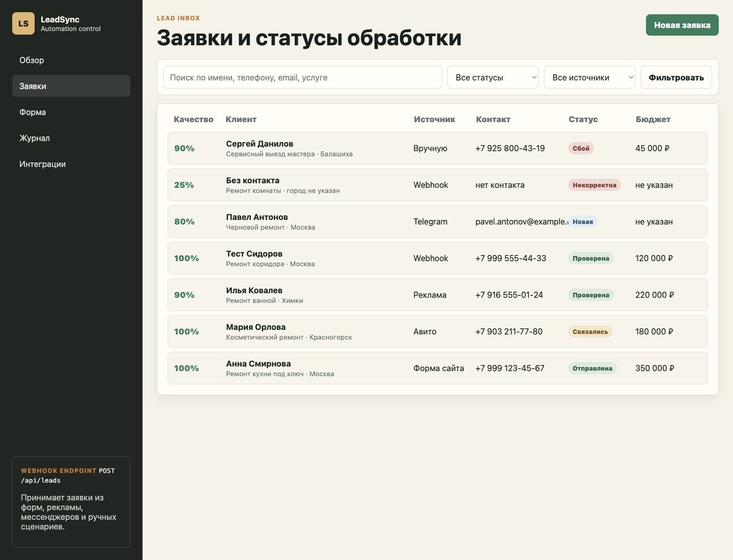Click the Клиент column header
Image resolution: width=733 pixels, height=560 pixels.
click(241, 119)
